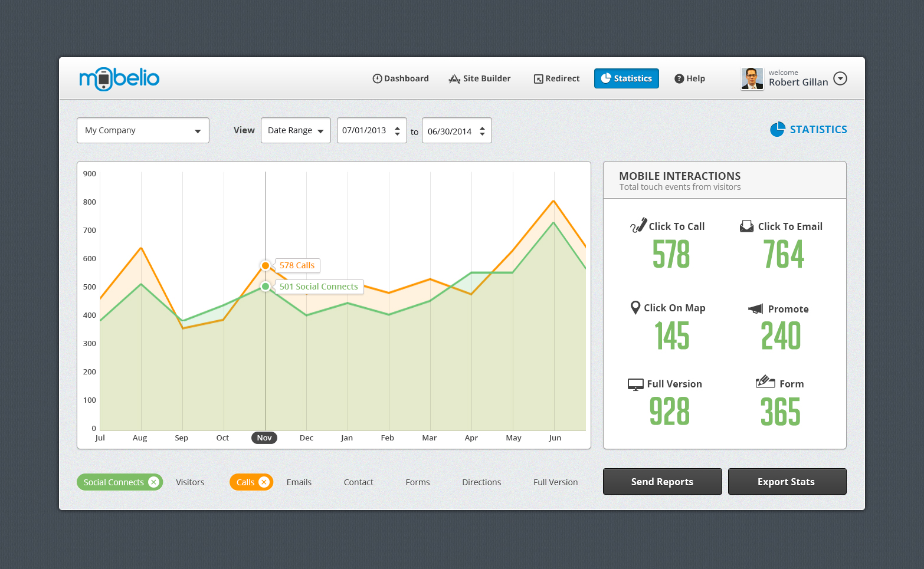Enable the Visitors data series
The image size is (924, 569).
(x=190, y=482)
